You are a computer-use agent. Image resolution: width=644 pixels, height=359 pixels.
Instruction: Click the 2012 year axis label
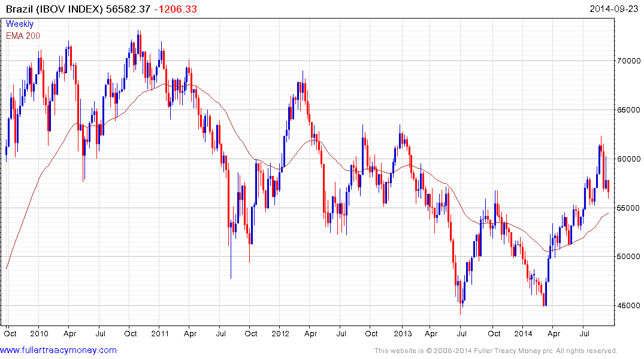(x=280, y=333)
